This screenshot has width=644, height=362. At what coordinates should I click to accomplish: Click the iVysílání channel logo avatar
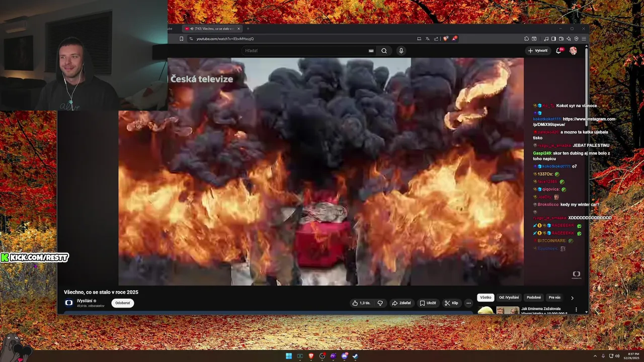point(69,303)
